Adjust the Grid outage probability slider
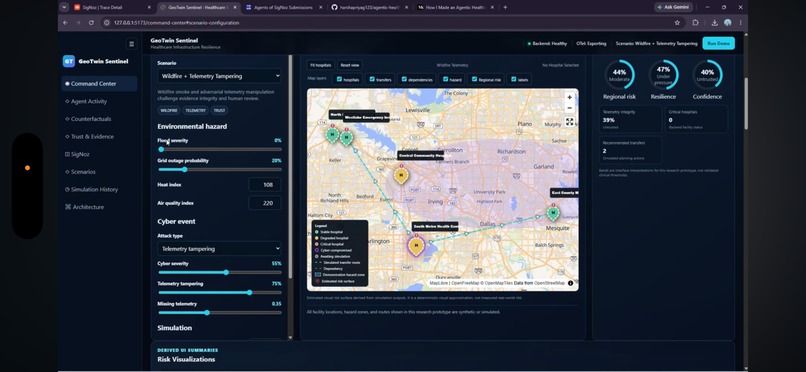The height and width of the screenshot is (372, 806). click(x=219, y=170)
